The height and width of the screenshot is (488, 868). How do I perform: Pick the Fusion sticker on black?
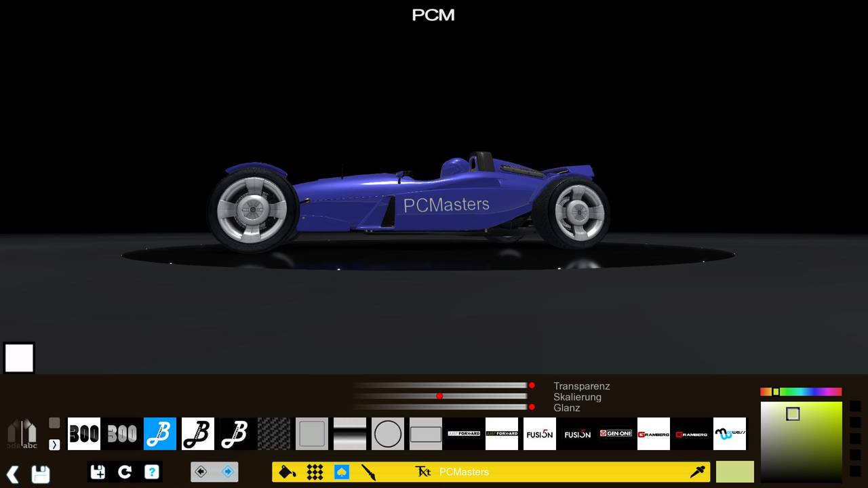tap(578, 434)
